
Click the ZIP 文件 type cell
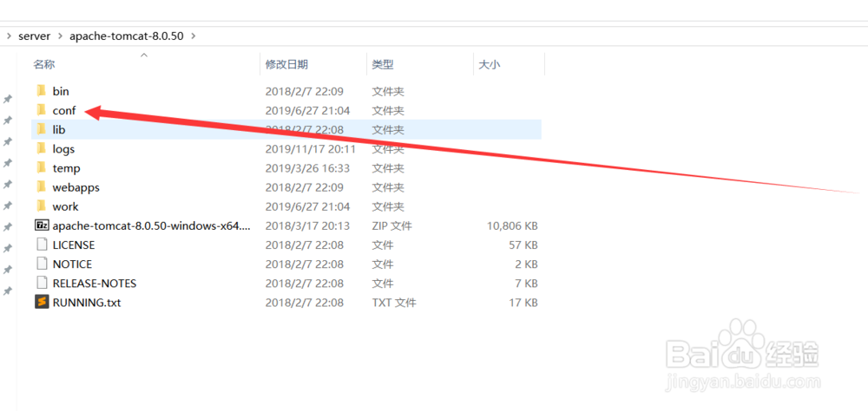coord(392,226)
